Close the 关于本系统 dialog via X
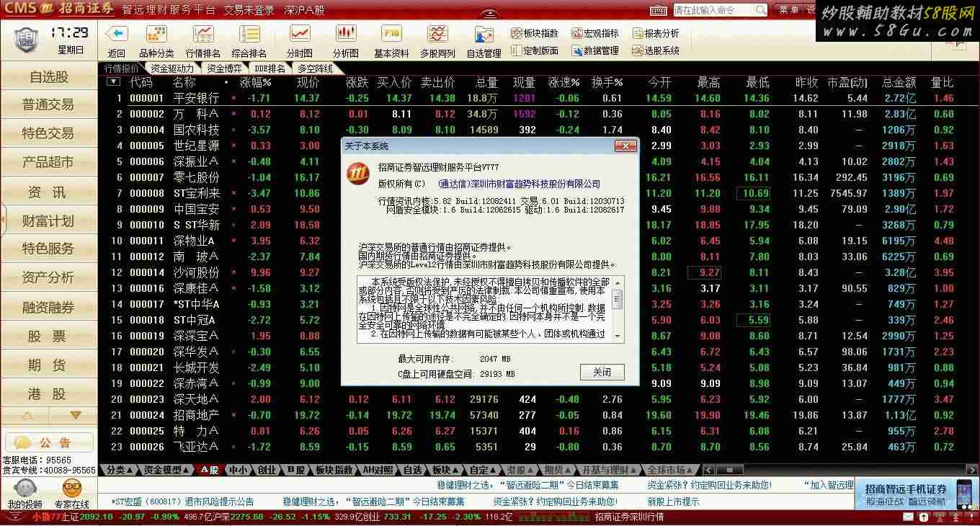Viewport: 980px width, 526px height. click(625, 146)
